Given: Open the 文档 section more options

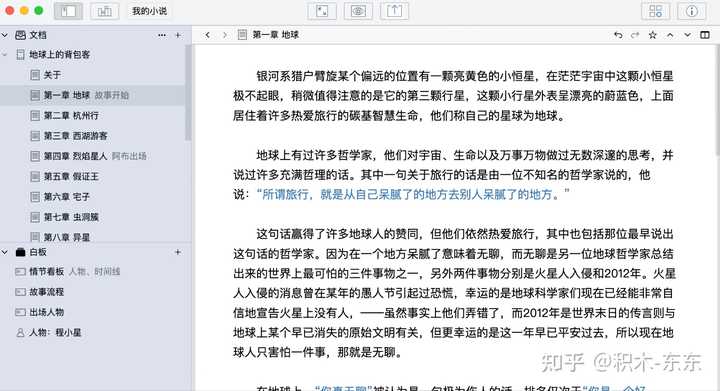Looking at the screenshot, I should [162, 35].
